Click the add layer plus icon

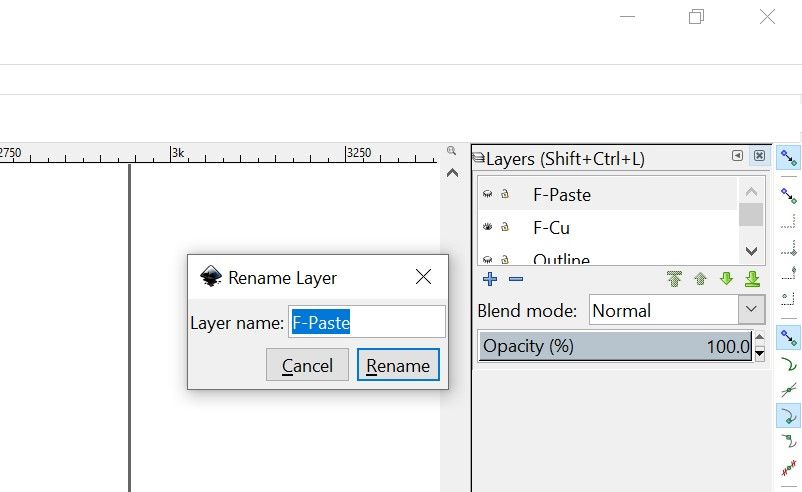(x=490, y=279)
